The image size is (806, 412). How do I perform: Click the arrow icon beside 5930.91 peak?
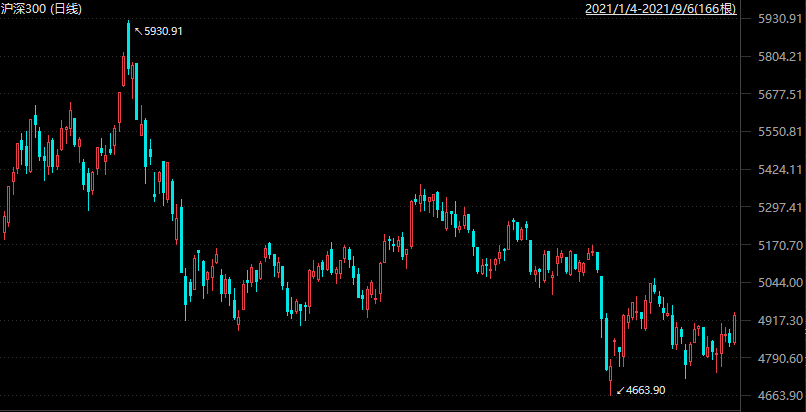coord(138,31)
